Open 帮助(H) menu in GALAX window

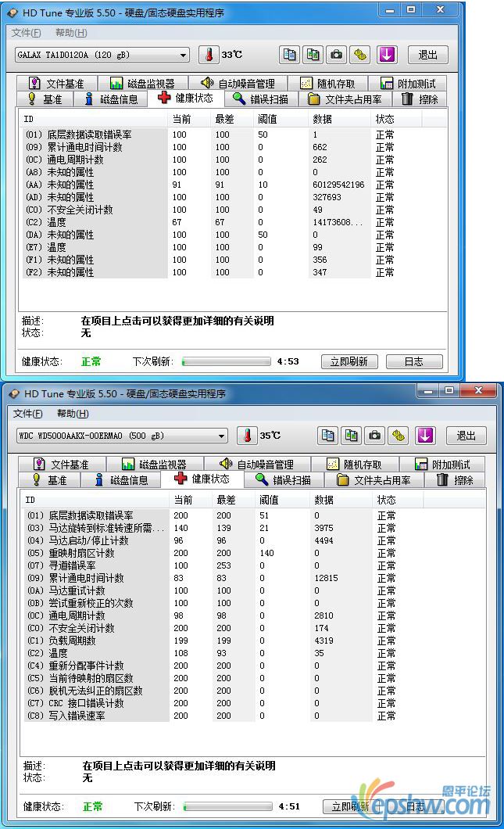[71, 33]
